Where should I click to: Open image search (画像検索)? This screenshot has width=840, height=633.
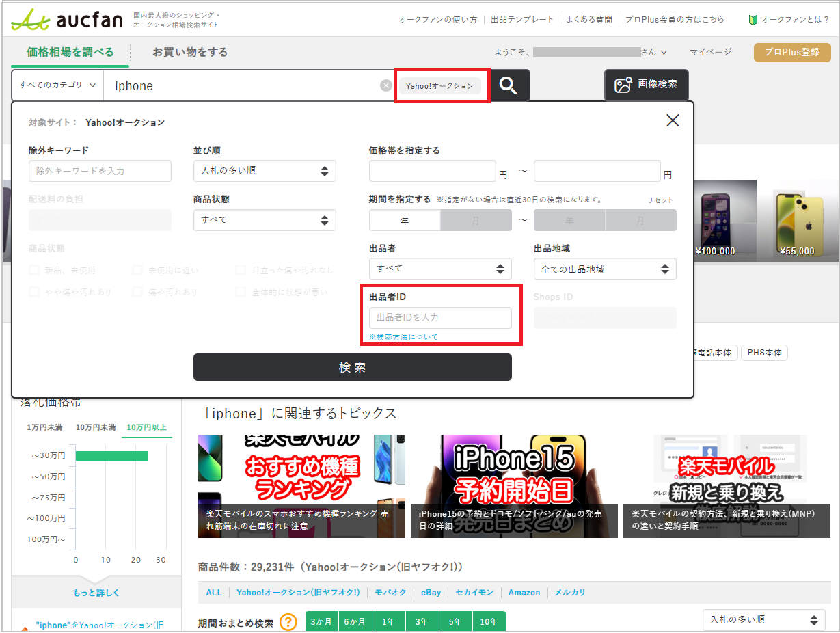646,85
